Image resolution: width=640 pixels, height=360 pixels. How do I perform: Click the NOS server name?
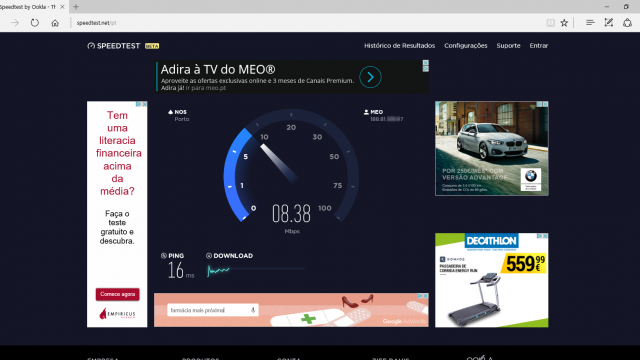pyautogui.click(x=180, y=112)
